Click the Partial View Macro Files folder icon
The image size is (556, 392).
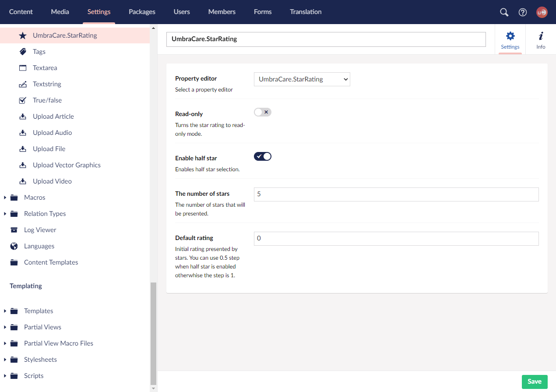pyautogui.click(x=14, y=343)
